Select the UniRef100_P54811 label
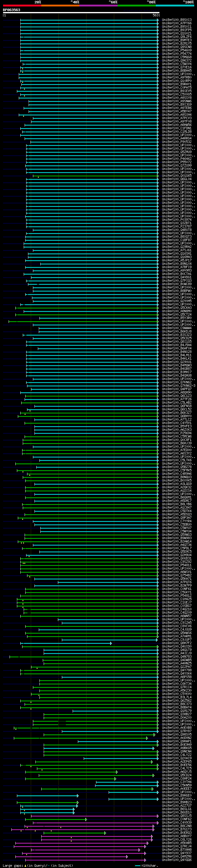 (x=176, y=565)
